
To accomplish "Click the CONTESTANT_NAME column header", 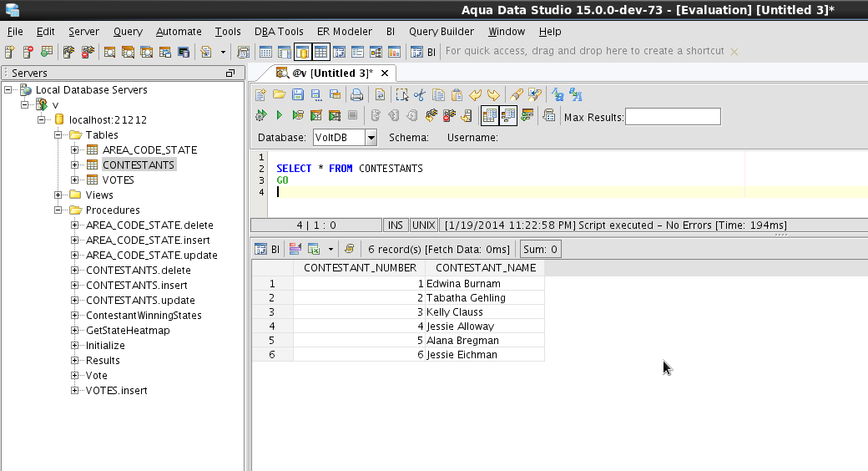I will (486, 268).
